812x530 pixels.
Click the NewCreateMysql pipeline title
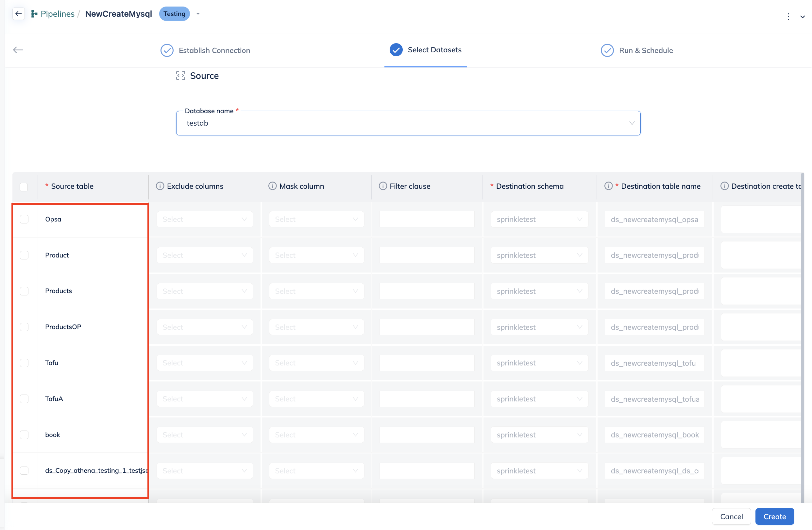[118, 14]
